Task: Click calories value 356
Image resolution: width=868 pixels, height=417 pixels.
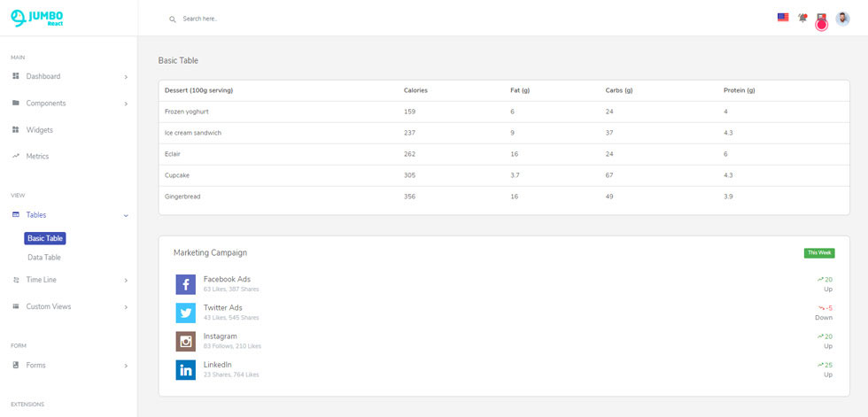Action: pos(409,197)
